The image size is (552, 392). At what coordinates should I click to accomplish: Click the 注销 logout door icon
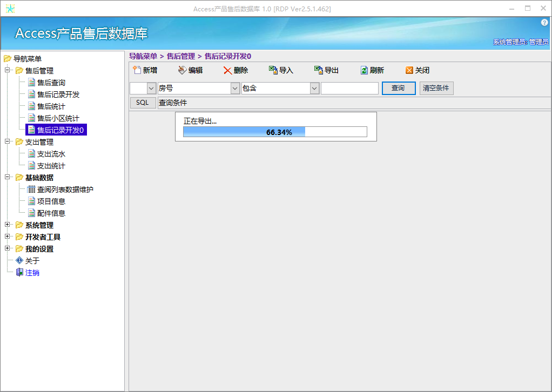click(x=19, y=272)
